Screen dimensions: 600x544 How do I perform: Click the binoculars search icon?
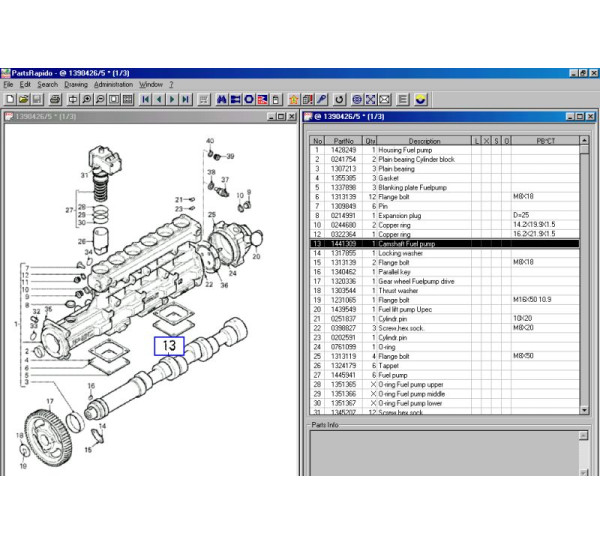pos(222,100)
